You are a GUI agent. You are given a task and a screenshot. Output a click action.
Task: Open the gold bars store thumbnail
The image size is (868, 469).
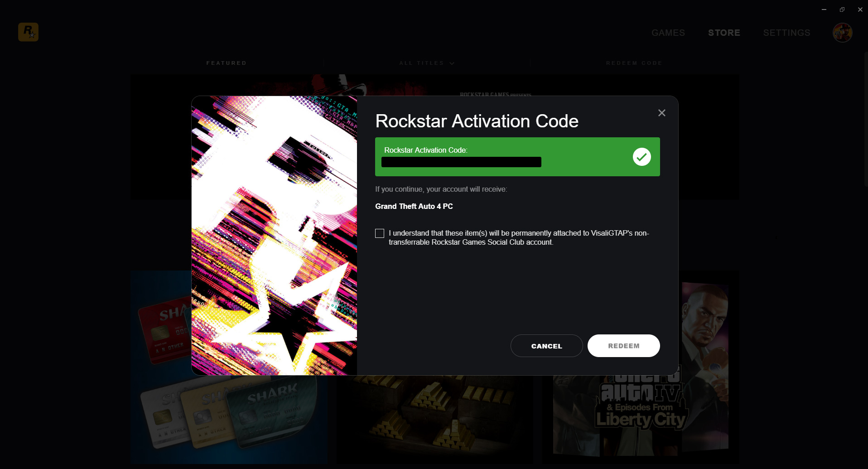(435, 419)
